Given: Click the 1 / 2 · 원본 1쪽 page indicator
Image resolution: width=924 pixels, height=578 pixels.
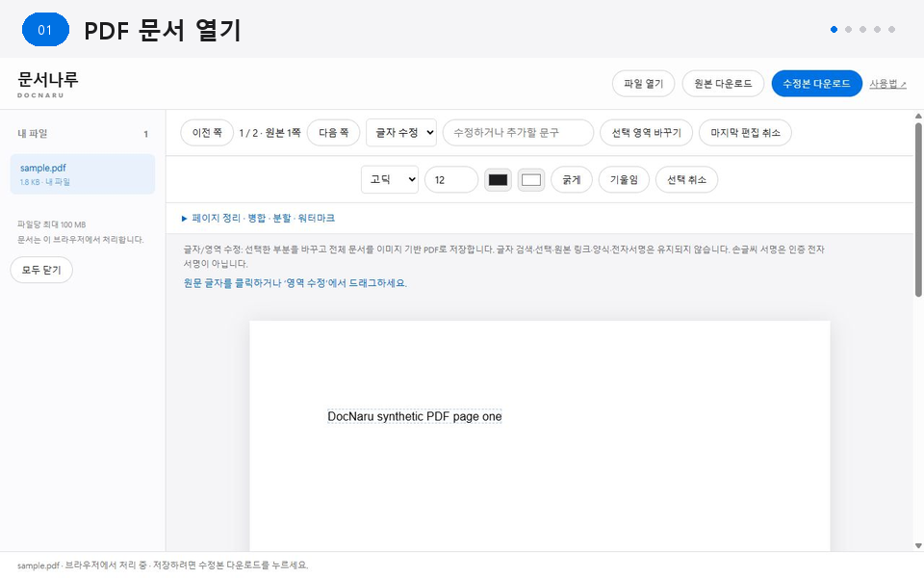Looking at the screenshot, I should point(269,133).
